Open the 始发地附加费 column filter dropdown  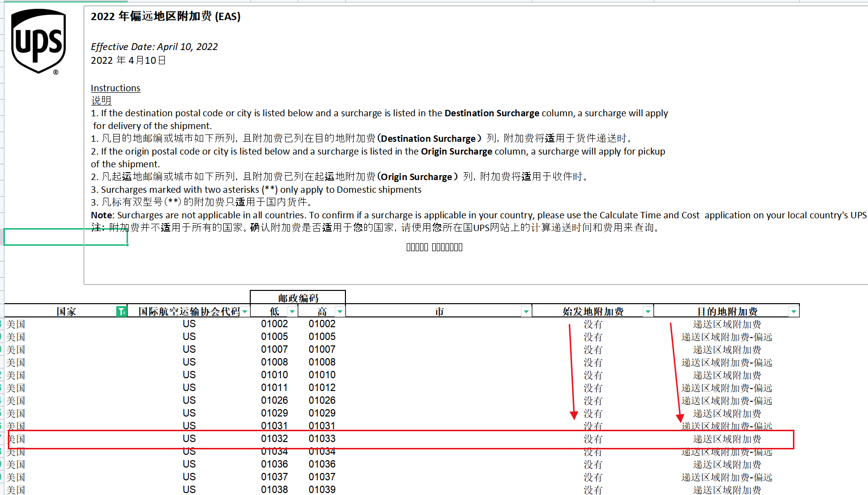pos(648,312)
